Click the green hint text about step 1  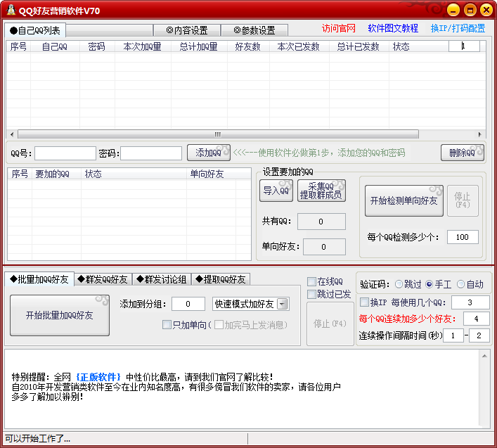pyautogui.click(x=319, y=153)
